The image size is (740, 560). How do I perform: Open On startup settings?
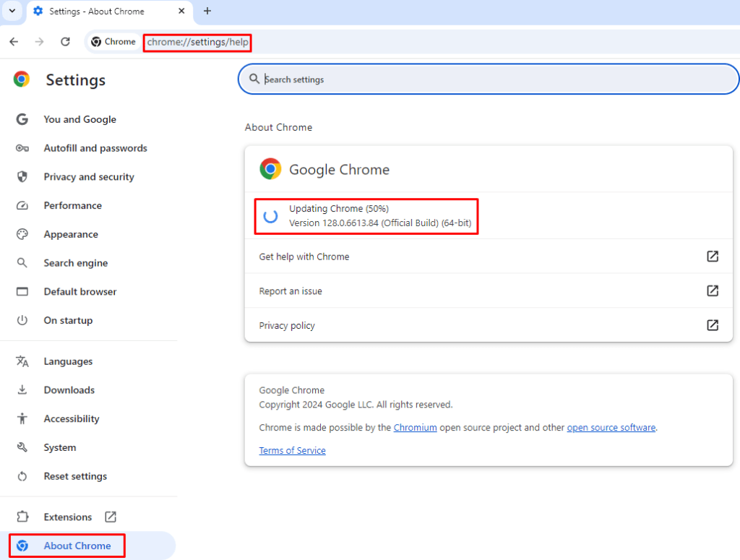[x=68, y=320]
